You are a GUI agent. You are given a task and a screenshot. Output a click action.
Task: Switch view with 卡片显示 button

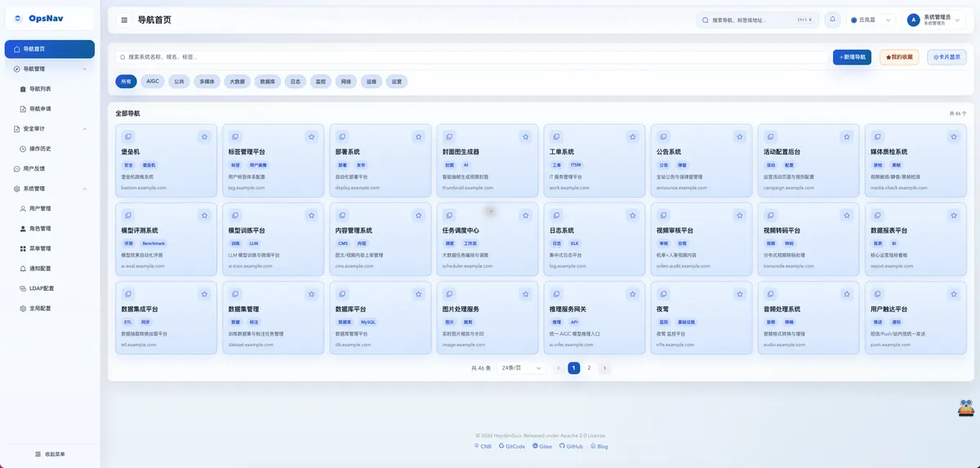click(947, 57)
